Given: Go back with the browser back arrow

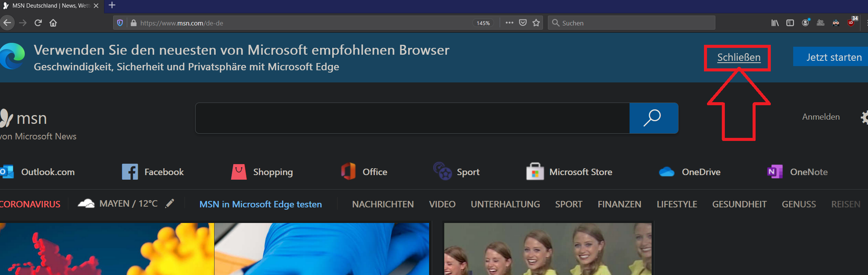Looking at the screenshot, I should [7, 23].
